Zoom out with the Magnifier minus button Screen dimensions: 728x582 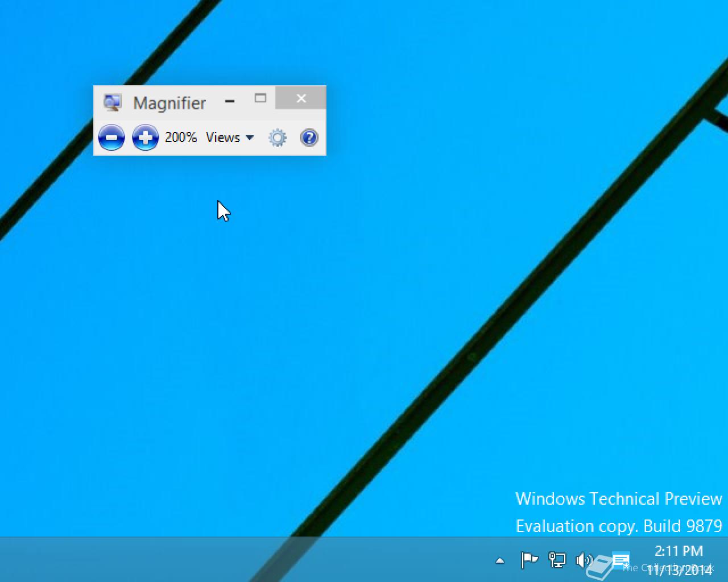(x=111, y=138)
